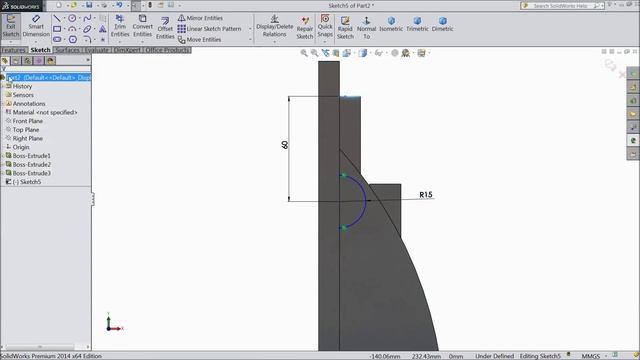
Task: Click the Undo icon in top toolbar
Action: pos(119,5)
